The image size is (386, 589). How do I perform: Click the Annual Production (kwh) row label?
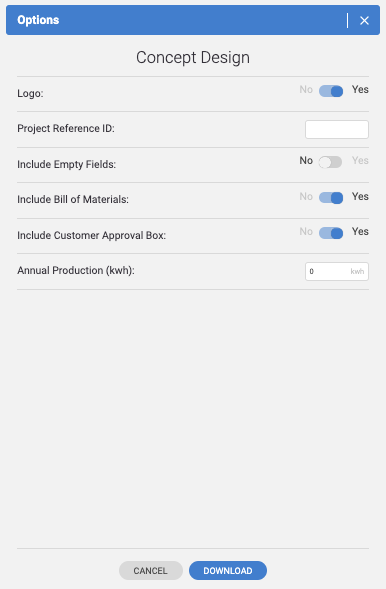click(76, 270)
